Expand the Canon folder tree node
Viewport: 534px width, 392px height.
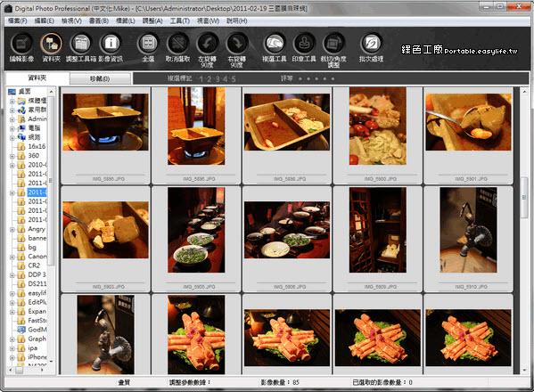coord(12,257)
